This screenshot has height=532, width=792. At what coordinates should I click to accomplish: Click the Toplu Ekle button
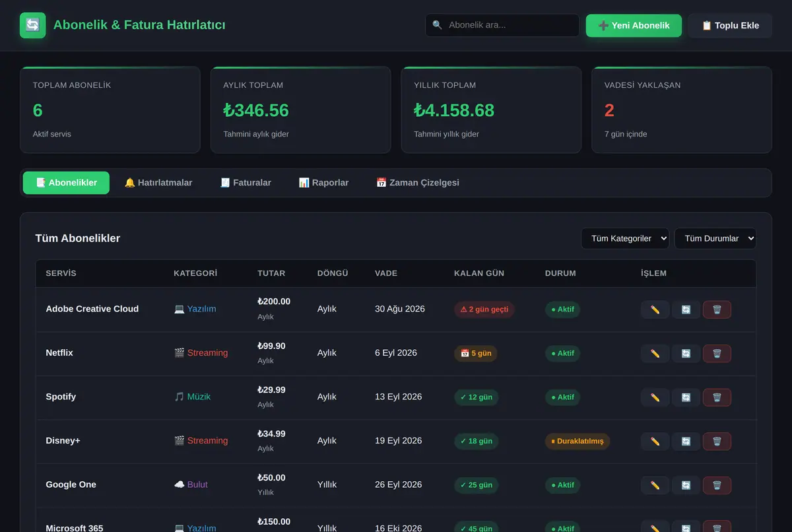click(730, 26)
